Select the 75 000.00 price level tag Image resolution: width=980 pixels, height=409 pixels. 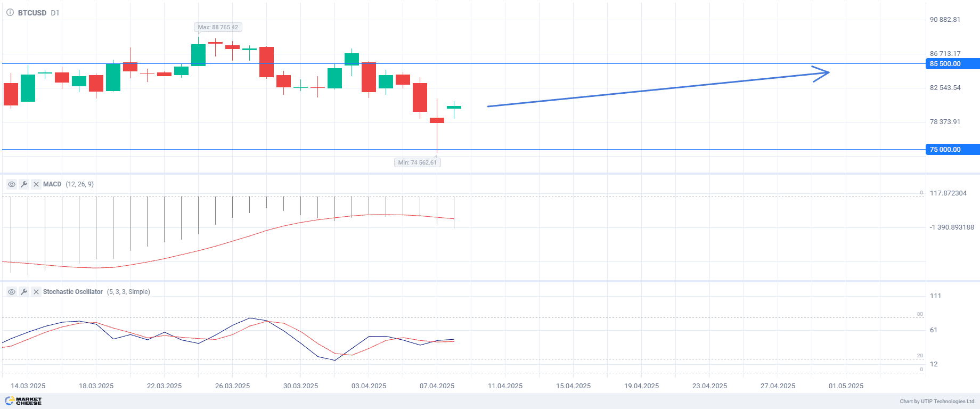click(953, 150)
